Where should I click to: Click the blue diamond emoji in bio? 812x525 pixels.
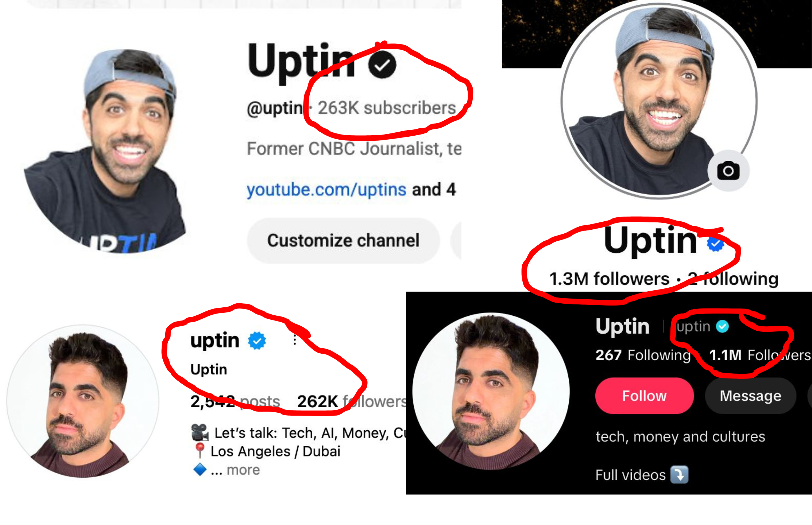point(200,469)
